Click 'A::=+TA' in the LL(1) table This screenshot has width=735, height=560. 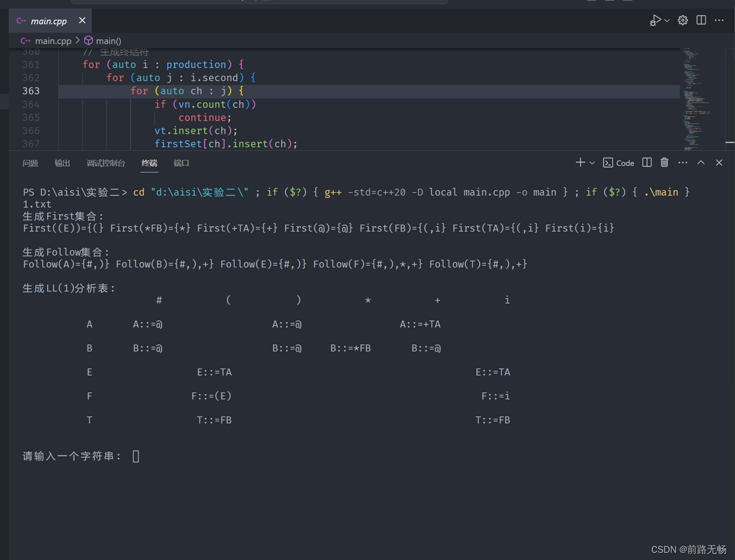click(420, 324)
